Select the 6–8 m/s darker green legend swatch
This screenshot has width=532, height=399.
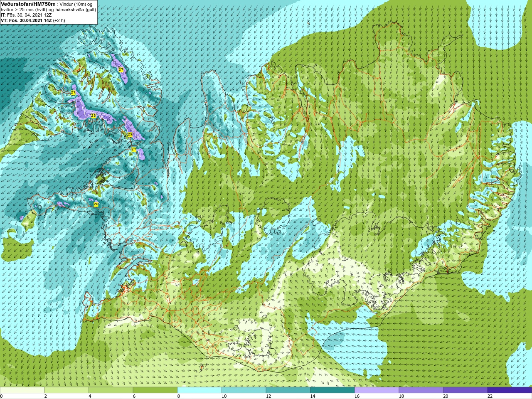(155, 390)
